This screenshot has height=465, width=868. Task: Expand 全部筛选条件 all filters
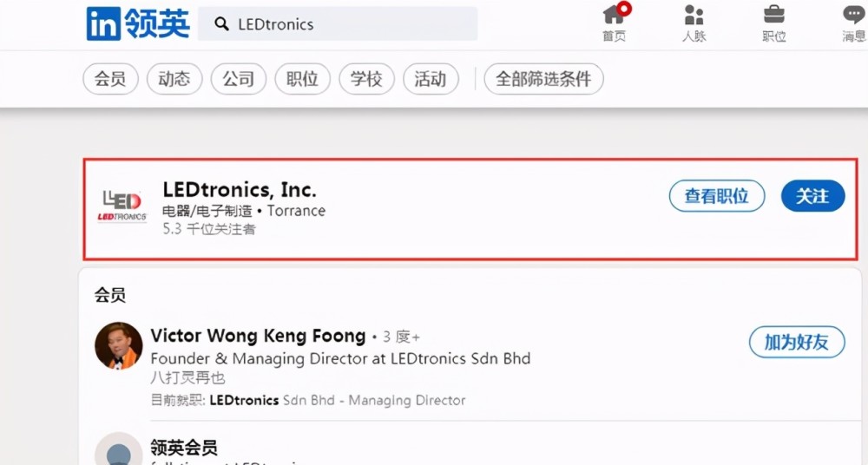[x=543, y=79]
